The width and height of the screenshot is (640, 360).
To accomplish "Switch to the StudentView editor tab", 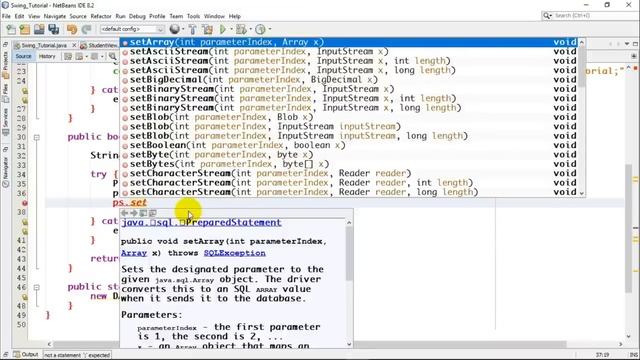I will [100, 45].
